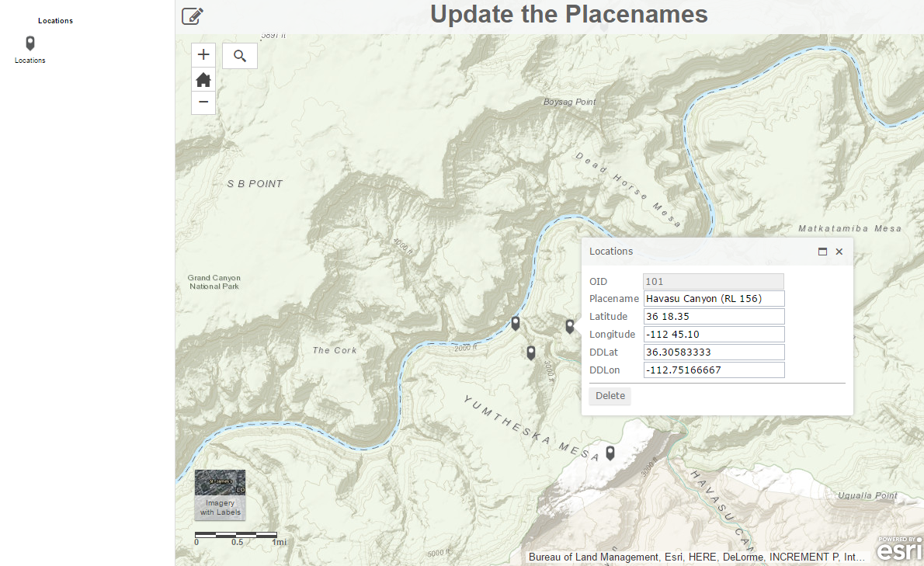Click the map pin nearest the 2000 ft label
This screenshot has width=924, height=566.
click(x=516, y=323)
